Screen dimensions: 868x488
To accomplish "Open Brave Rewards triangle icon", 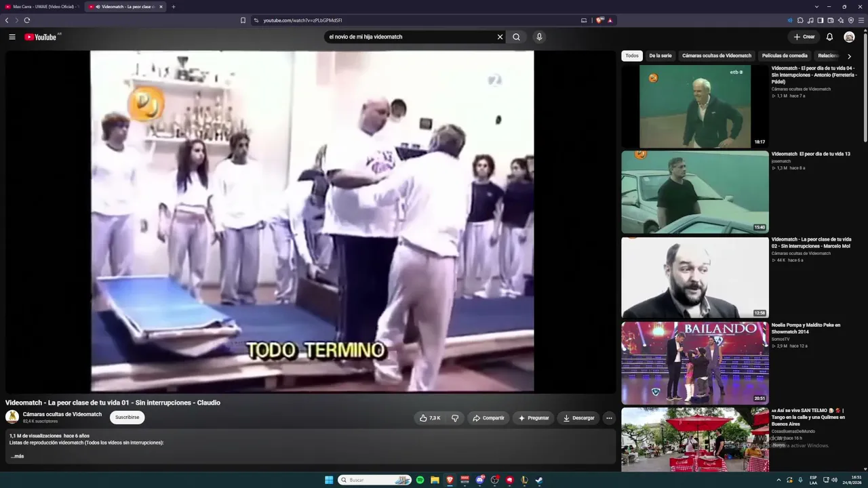I will 610,20.
